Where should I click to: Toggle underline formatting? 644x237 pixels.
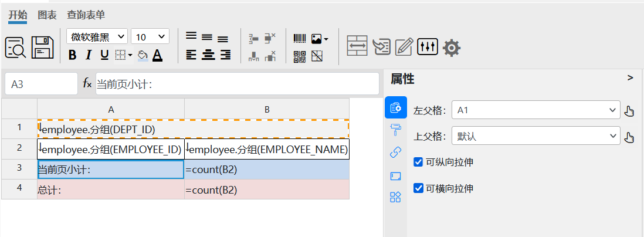[104, 55]
